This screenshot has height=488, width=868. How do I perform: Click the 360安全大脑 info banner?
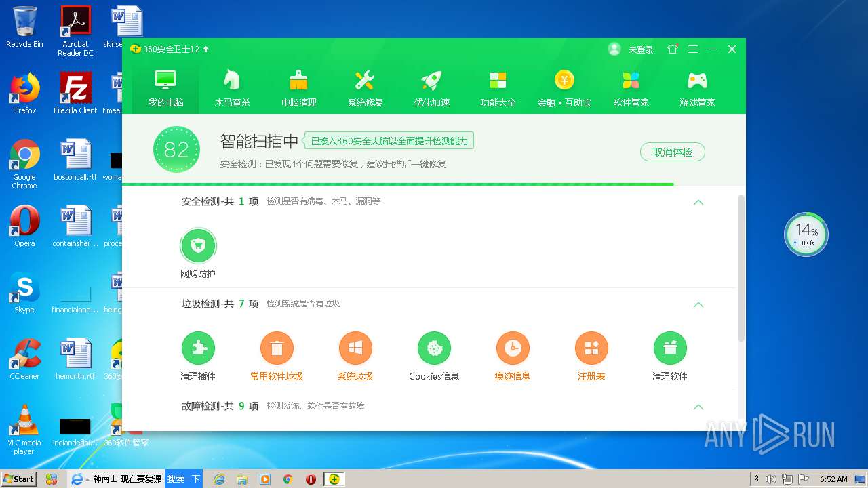389,141
